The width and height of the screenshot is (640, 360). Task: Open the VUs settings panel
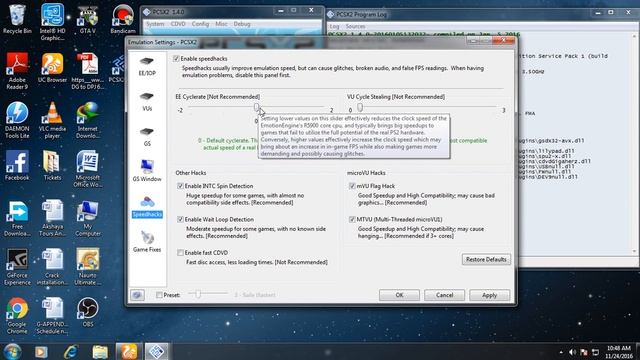[147, 101]
